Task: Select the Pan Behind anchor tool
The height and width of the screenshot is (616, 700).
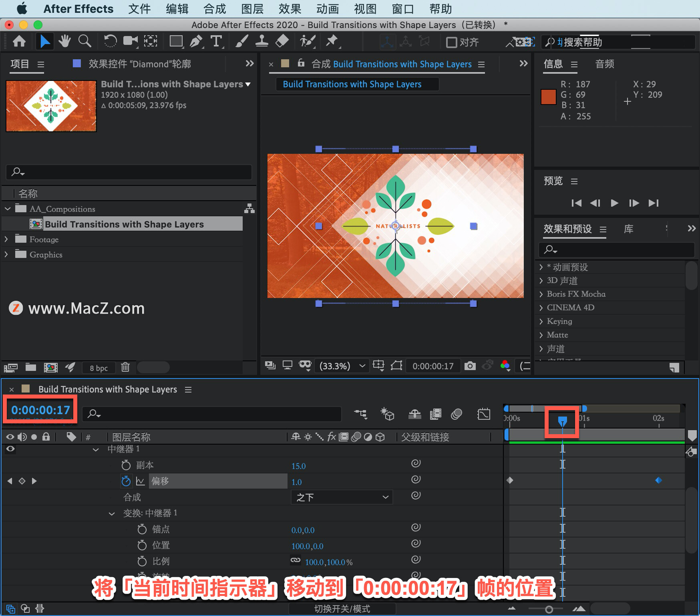Action: point(151,41)
